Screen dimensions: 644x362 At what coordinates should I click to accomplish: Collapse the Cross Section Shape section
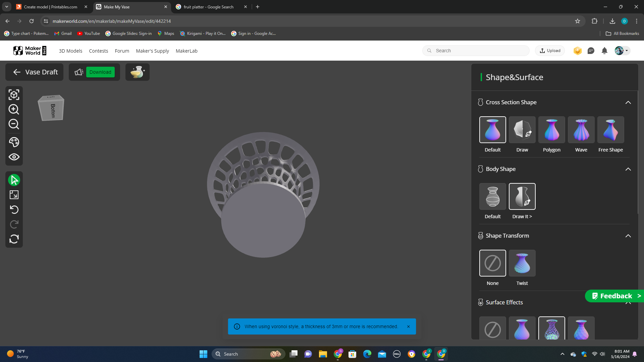click(628, 103)
